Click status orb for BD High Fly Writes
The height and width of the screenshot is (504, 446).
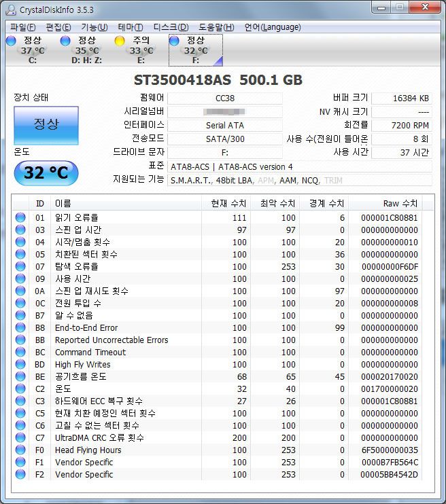(20, 364)
